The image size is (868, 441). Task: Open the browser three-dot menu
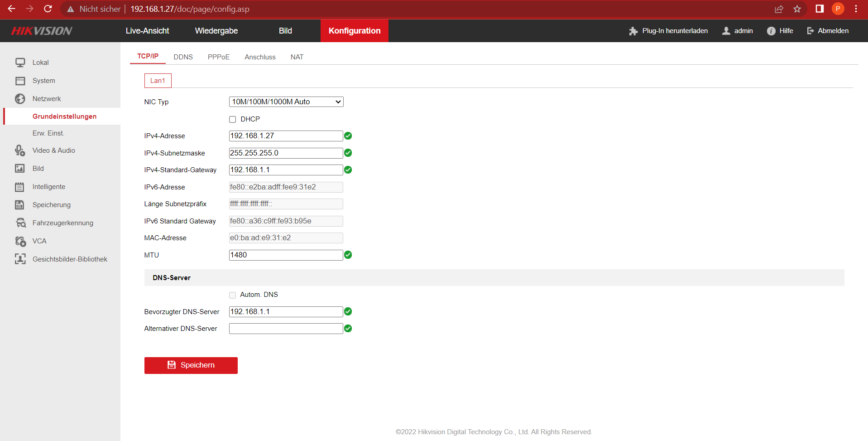(856, 9)
